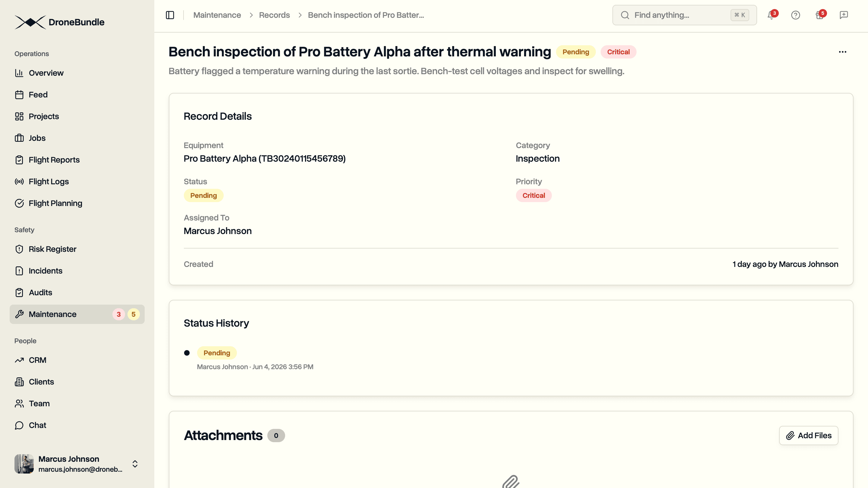Open the help question-mark icon
Viewport: 868px width, 488px height.
(x=795, y=15)
